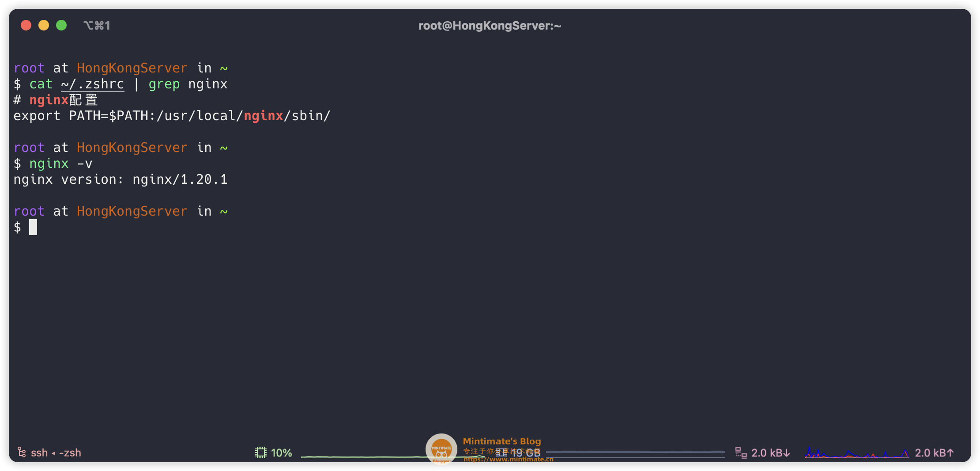
Task: Click the 19 GB memory value
Action: [x=526, y=453]
